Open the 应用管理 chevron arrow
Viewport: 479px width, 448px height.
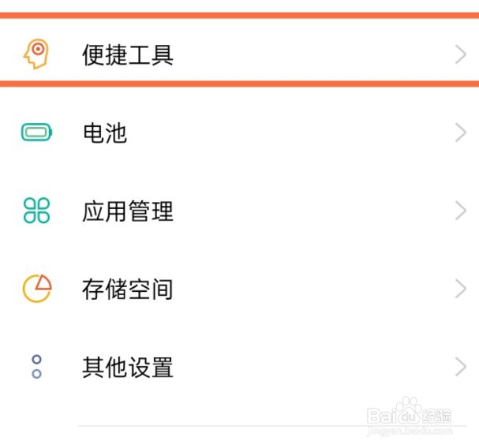click(461, 211)
